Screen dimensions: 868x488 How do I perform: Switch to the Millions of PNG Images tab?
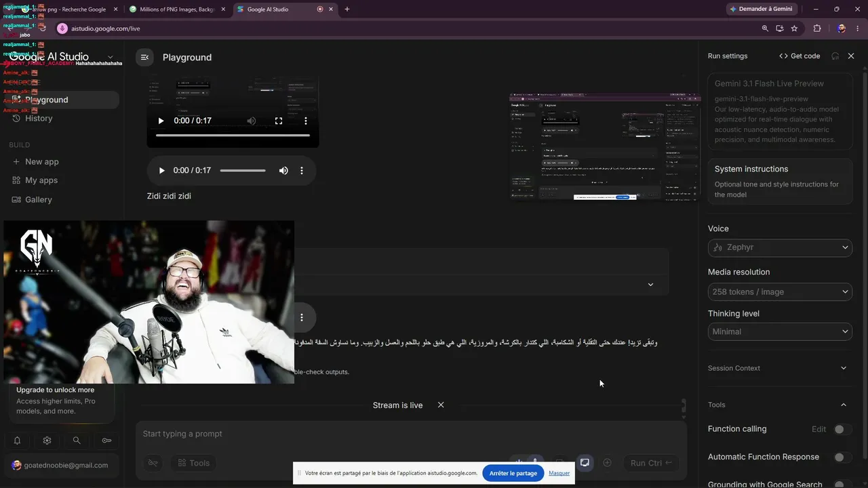pyautogui.click(x=177, y=9)
